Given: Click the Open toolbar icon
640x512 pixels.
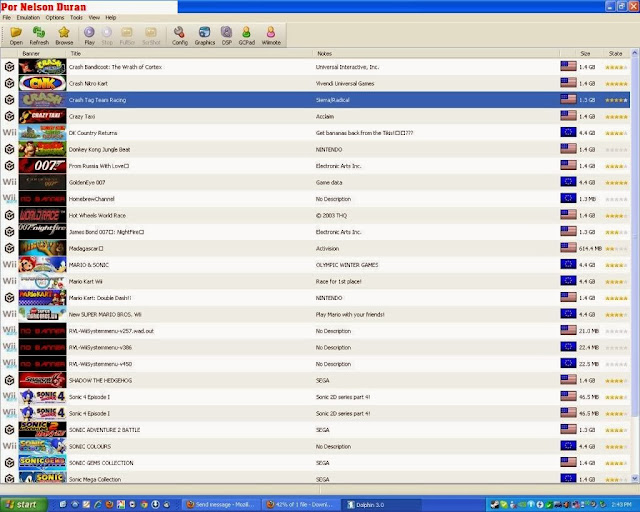Looking at the screenshot, I should pos(16,36).
